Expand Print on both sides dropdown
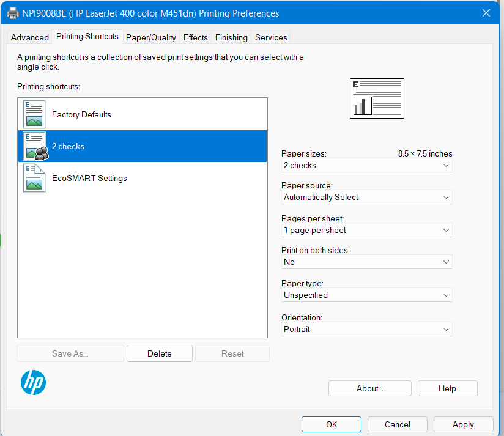 [x=366, y=262]
